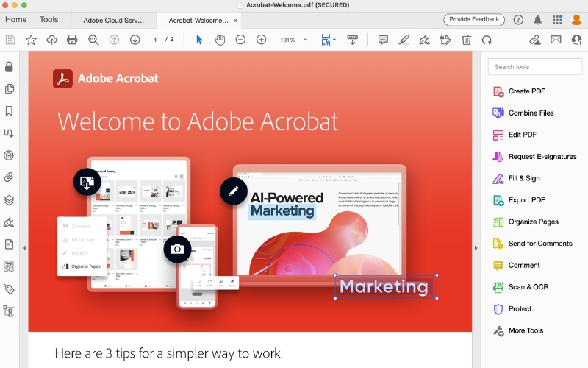Star this file as a favorite
Image resolution: width=588 pixels, height=368 pixels.
(31, 40)
